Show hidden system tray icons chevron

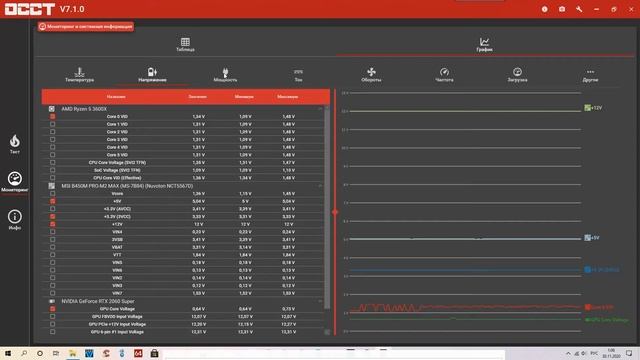pos(568,353)
